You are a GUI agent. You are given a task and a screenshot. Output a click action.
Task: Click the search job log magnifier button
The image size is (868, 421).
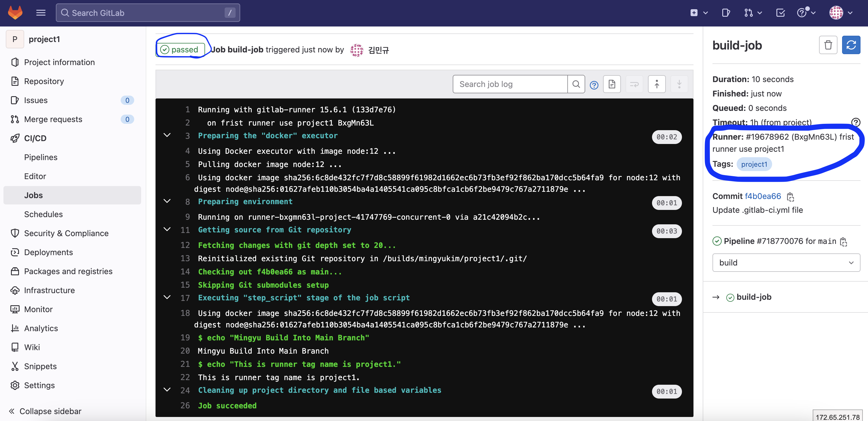[x=576, y=84]
